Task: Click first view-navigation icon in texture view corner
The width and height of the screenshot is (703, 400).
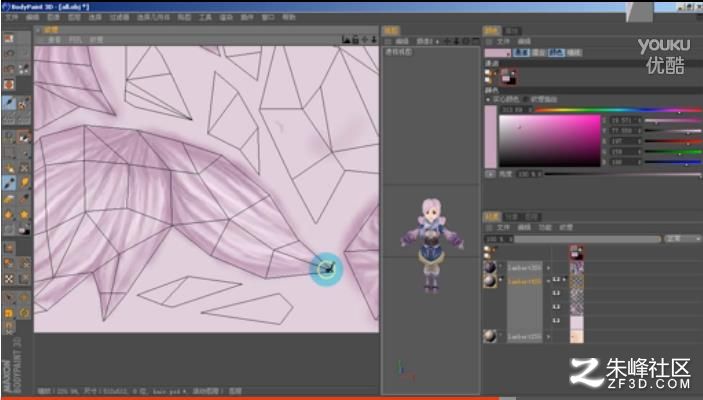Action: 346,40
